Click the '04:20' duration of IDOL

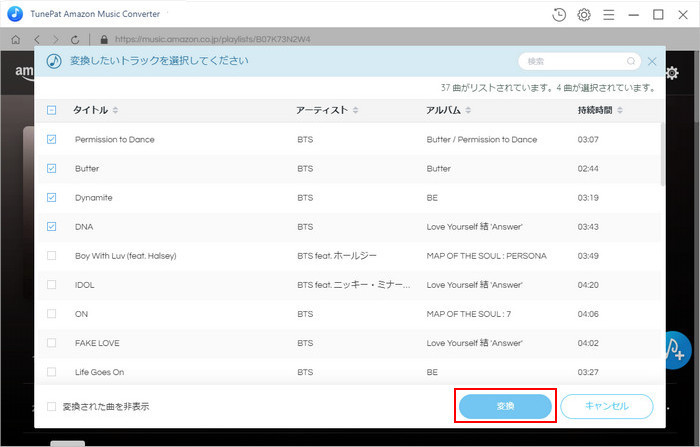pos(588,285)
